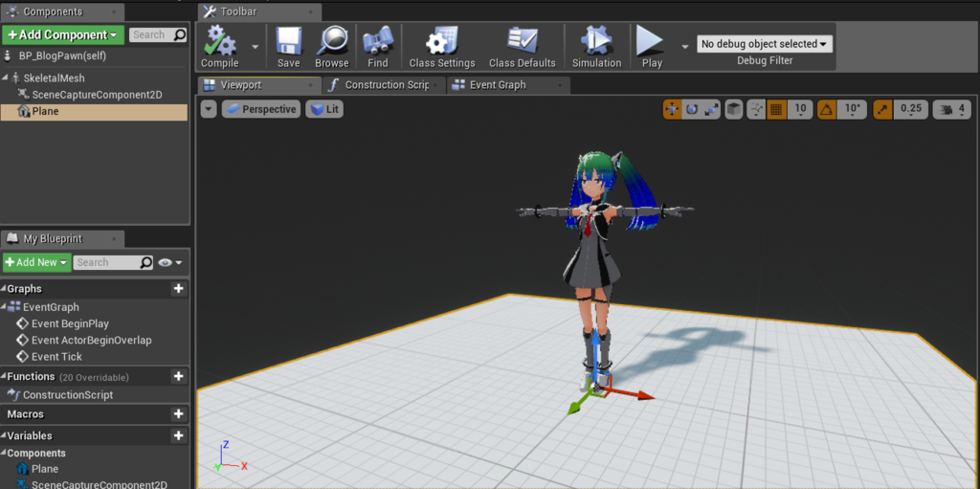The width and height of the screenshot is (980, 489).
Task: Open the Compile options dropdown arrow
Action: [255, 46]
